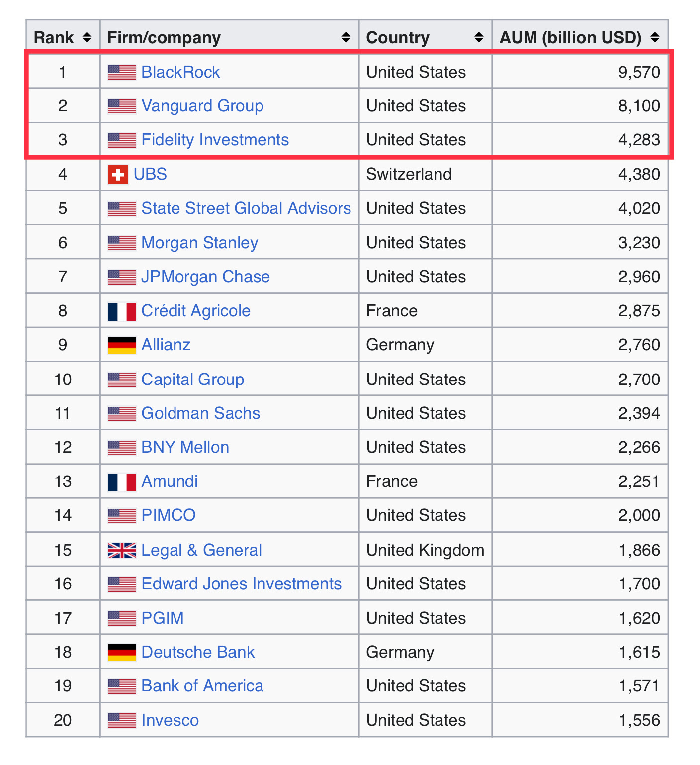Viewport: 700px width, 765px height.
Task: Click the US flag beside Fidelity Investments
Action: (122, 140)
